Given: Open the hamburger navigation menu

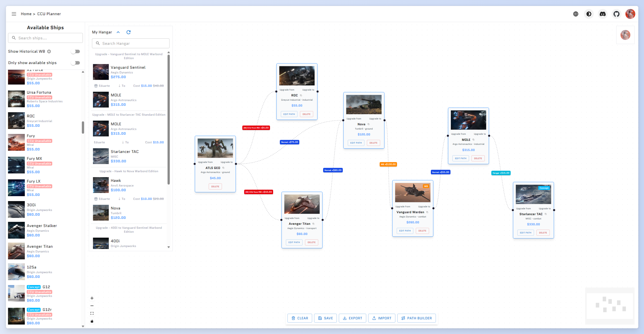Looking at the screenshot, I should (14, 14).
